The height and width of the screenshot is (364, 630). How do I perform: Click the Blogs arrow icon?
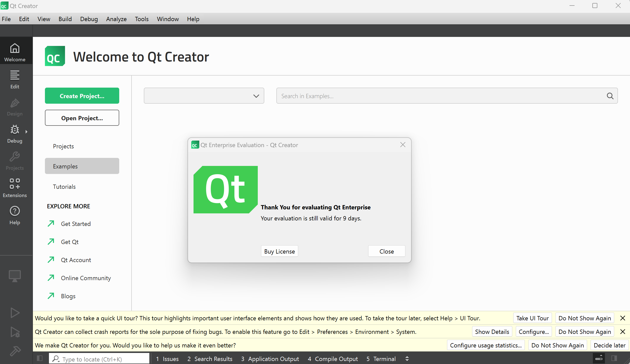(x=51, y=296)
